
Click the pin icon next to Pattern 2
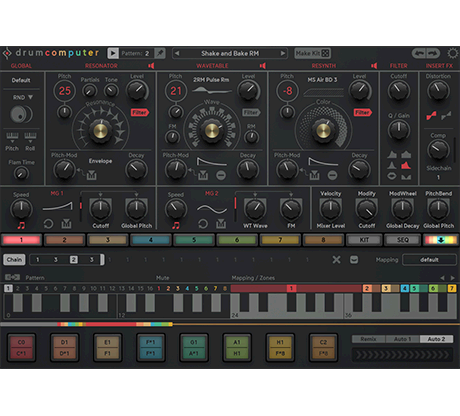pyautogui.click(x=160, y=53)
